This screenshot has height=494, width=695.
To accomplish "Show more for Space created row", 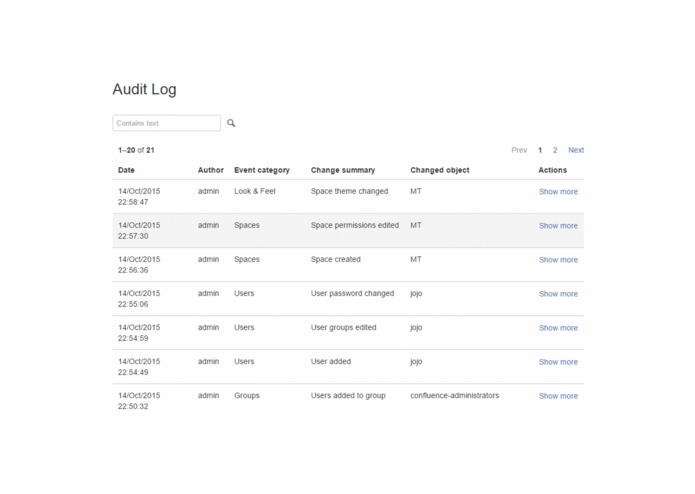I will pos(558,260).
